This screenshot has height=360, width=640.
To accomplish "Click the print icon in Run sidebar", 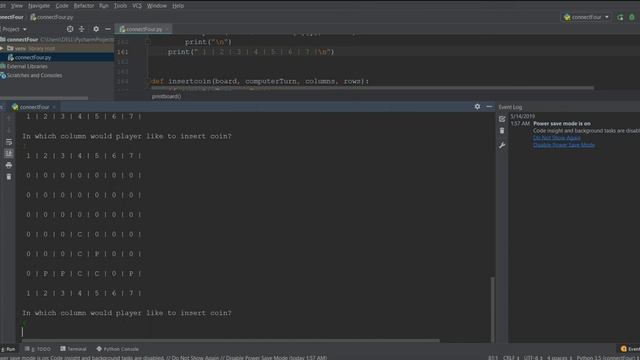I will pyautogui.click(x=9, y=165).
